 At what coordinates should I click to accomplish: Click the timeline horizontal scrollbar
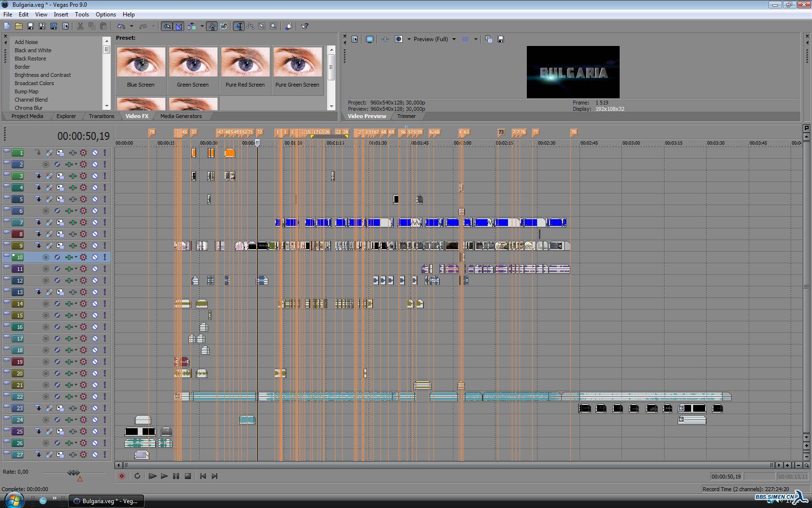448,465
